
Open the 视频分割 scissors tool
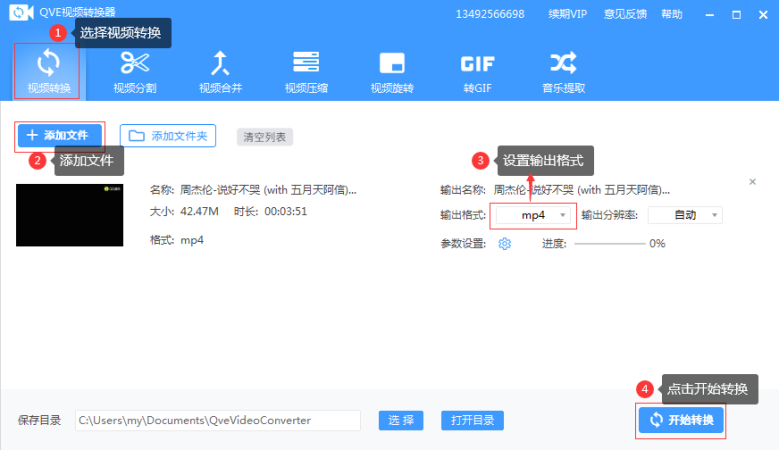[x=135, y=72]
